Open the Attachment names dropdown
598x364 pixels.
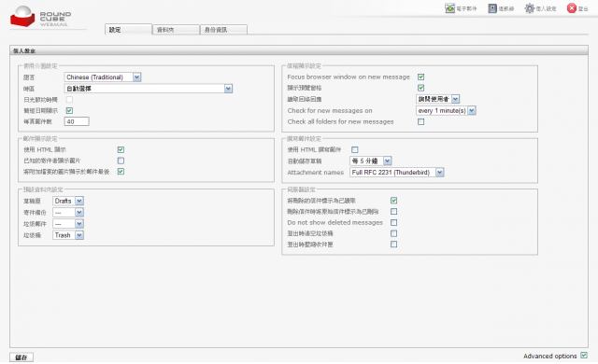click(x=396, y=173)
